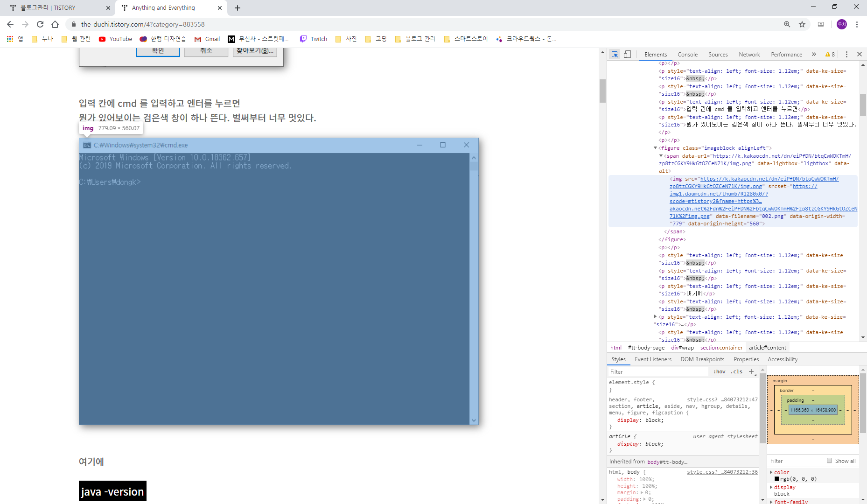867x504 pixels.
Task: Click the browser forward arrow
Action: (x=25, y=24)
